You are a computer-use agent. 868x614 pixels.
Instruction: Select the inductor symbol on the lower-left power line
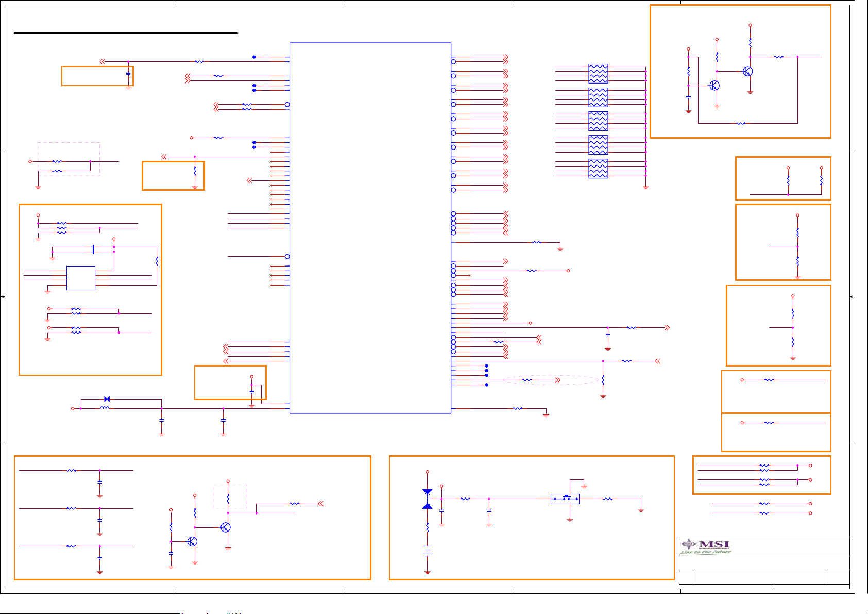pyautogui.click(x=105, y=408)
